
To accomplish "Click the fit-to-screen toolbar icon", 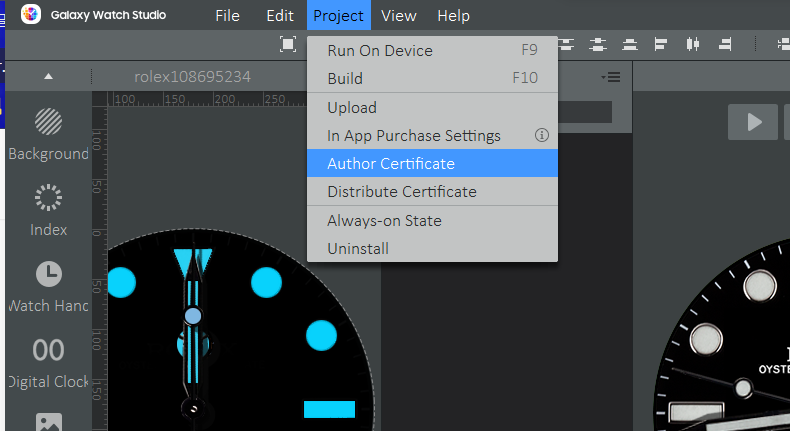I will coord(288,44).
